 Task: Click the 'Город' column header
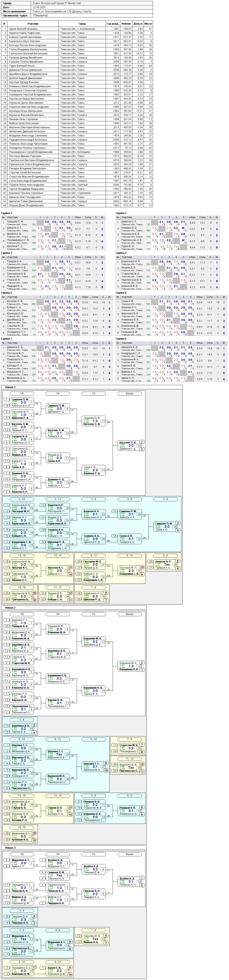(x=82, y=24)
